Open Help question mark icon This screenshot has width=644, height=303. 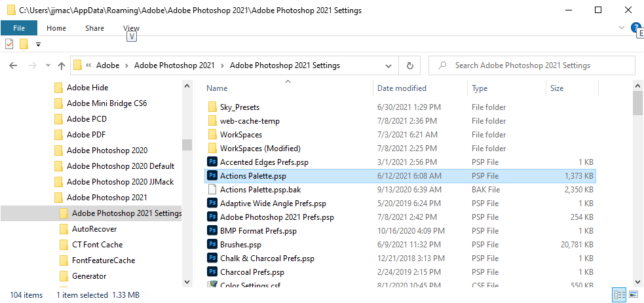click(635, 27)
